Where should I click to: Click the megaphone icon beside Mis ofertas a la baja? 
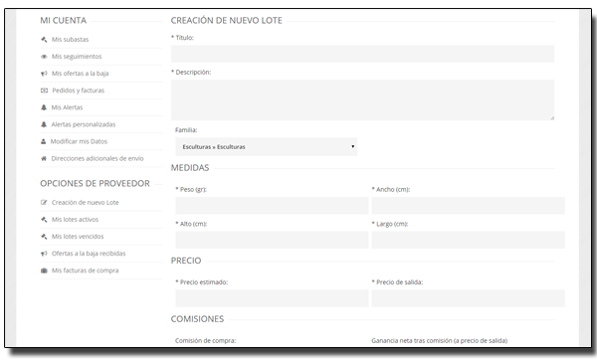(44, 74)
